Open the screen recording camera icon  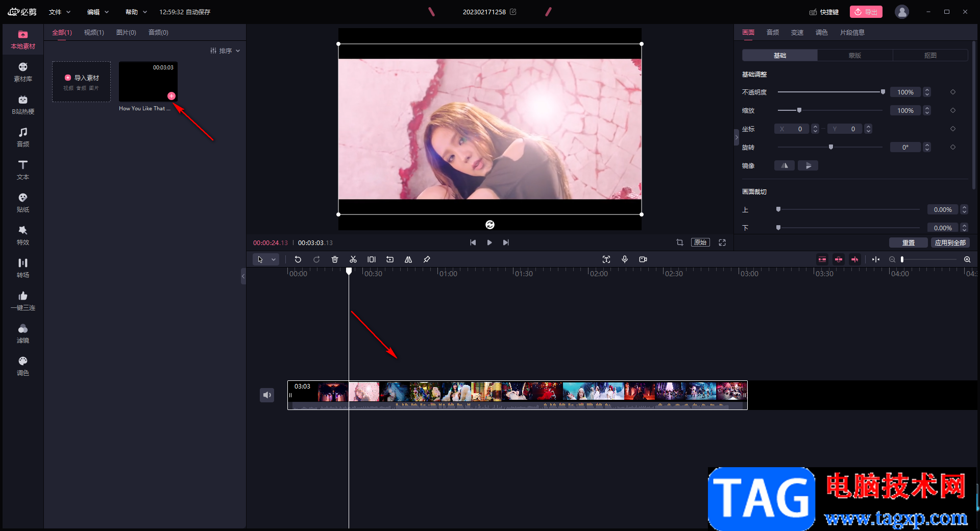[x=643, y=259]
